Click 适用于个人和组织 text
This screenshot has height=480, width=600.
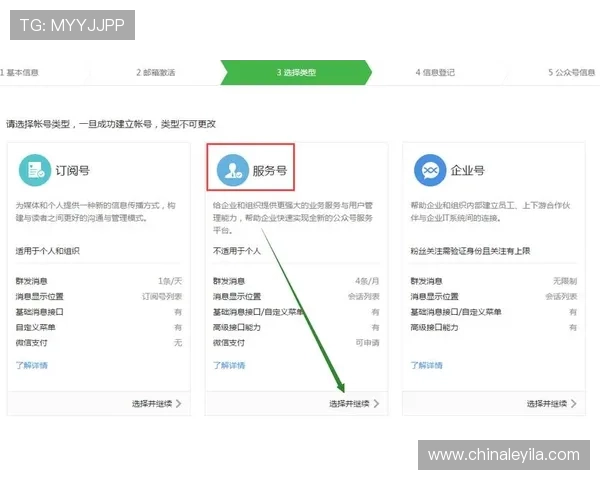point(47,251)
